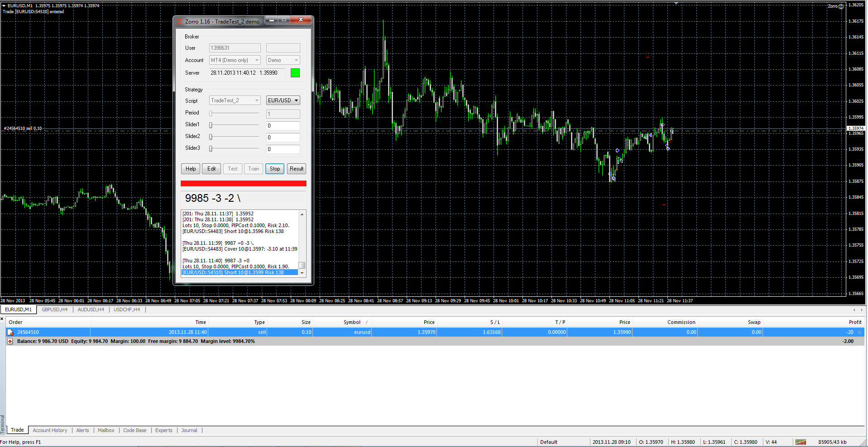Open the Journal tab in Terminal
Image resolution: width=868 pixels, height=447 pixels.
189,430
